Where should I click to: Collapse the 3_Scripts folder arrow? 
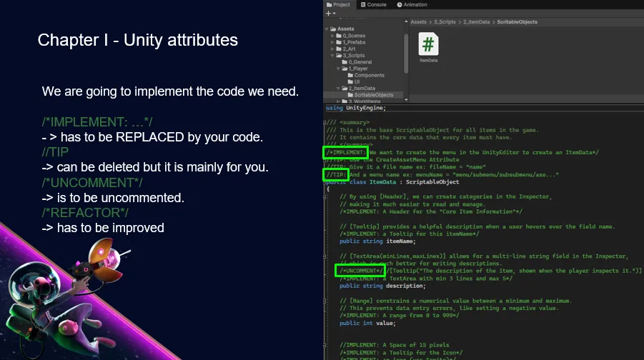tap(332, 56)
